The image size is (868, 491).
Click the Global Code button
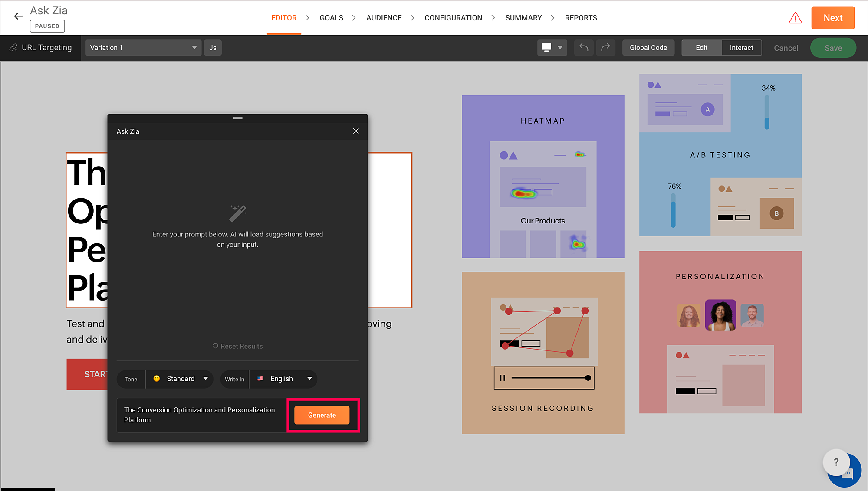tap(648, 48)
